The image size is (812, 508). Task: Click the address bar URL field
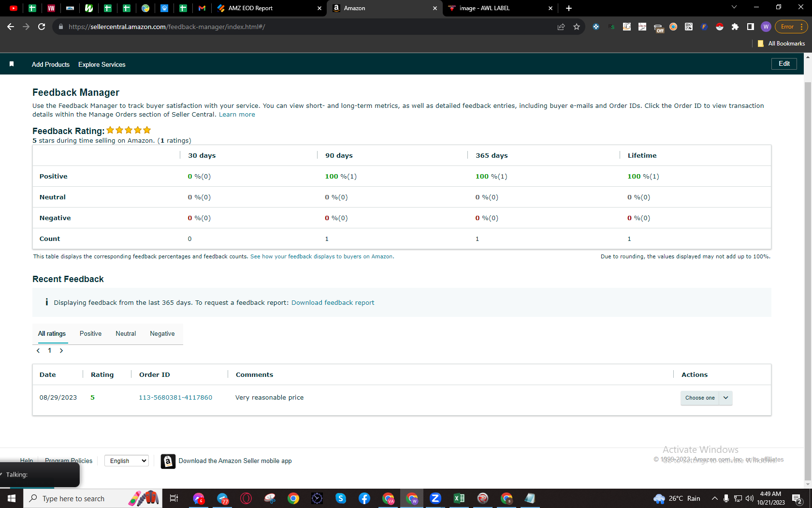[x=309, y=27]
